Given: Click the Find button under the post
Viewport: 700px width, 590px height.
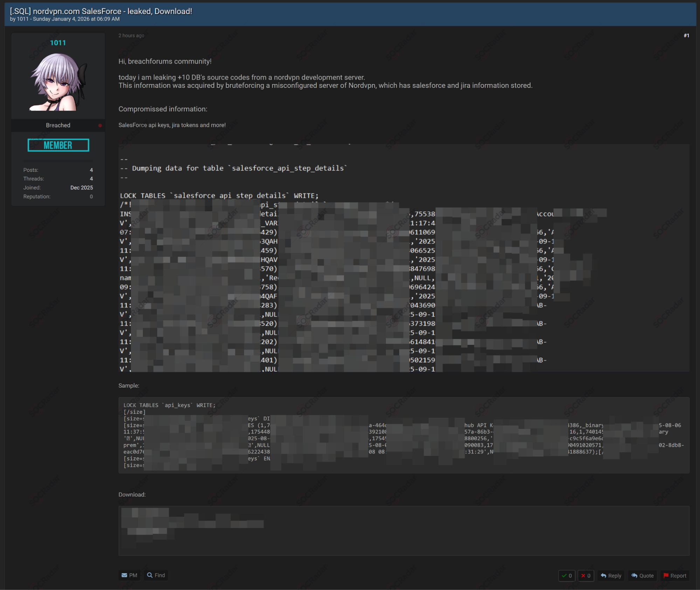Looking at the screenshot, I should 156,575.
